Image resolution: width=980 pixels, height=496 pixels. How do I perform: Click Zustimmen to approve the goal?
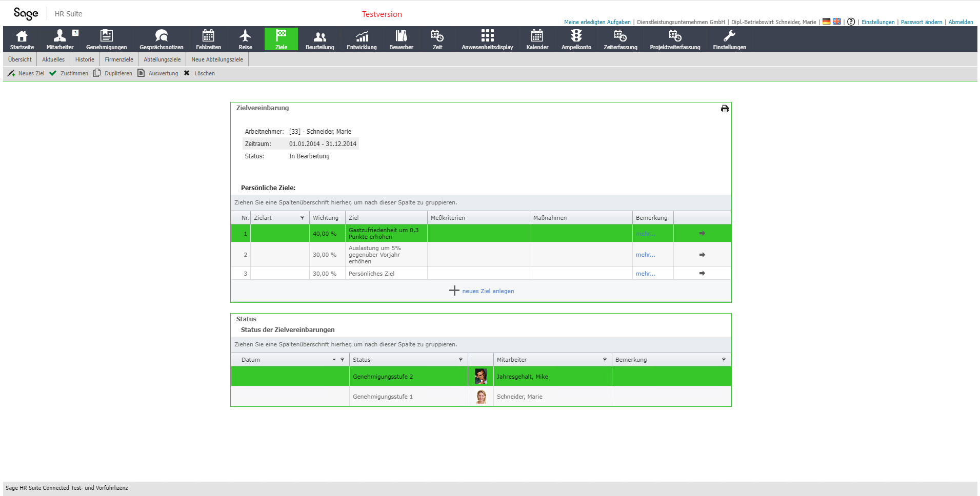click(69, 73)
